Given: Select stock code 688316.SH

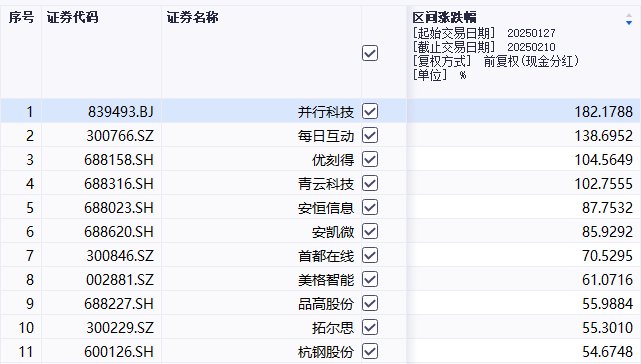Looking at the screenshot, I should (119, 184).
